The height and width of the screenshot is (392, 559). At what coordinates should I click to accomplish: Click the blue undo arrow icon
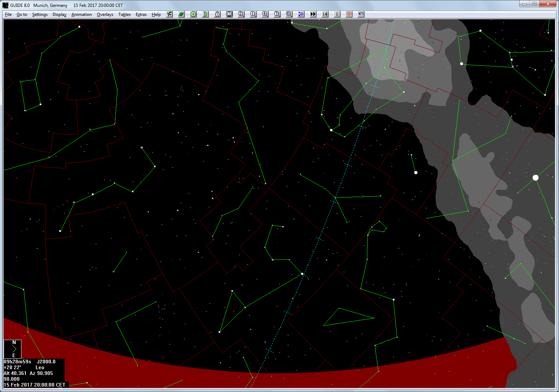361,14
